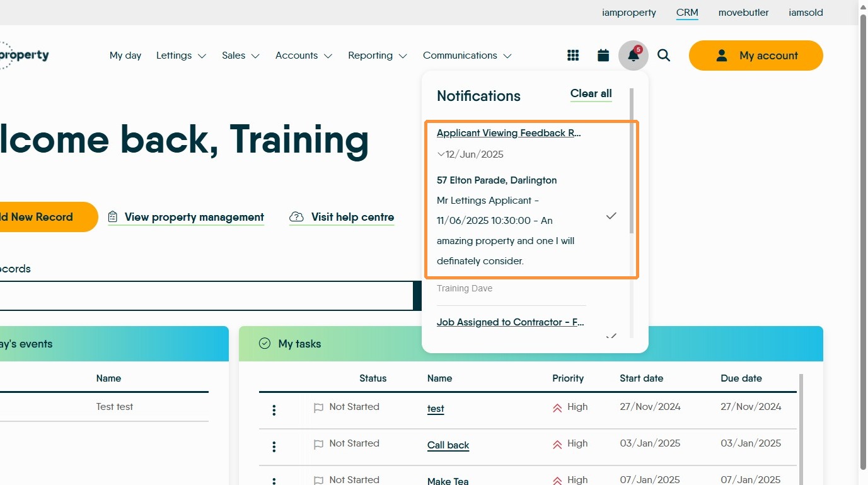Viewport: 868px width, 485px height.
Task: Tick the Job Assigned to Contractor notification
Action: coord(611,337)
